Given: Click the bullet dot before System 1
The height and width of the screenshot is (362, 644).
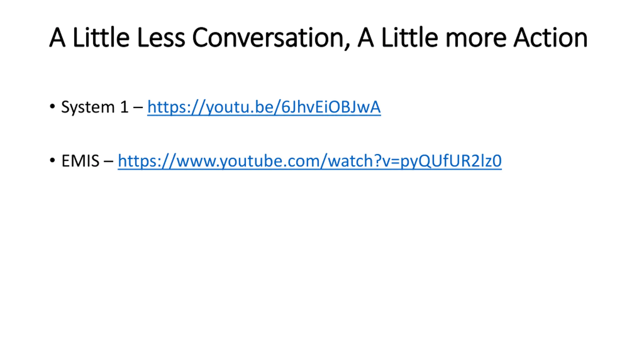Looking at the screenshot, I should (x=52, y=107).
